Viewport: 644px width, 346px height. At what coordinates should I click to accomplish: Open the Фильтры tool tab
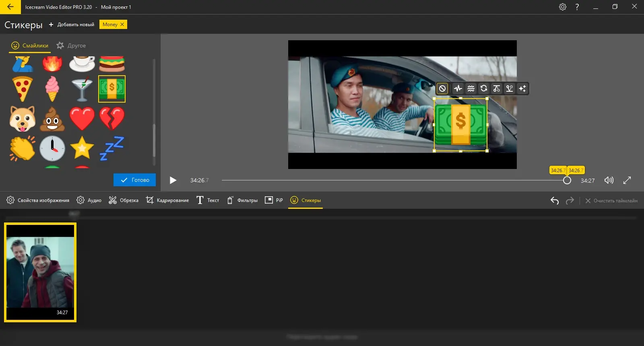(x=242, y=200)
